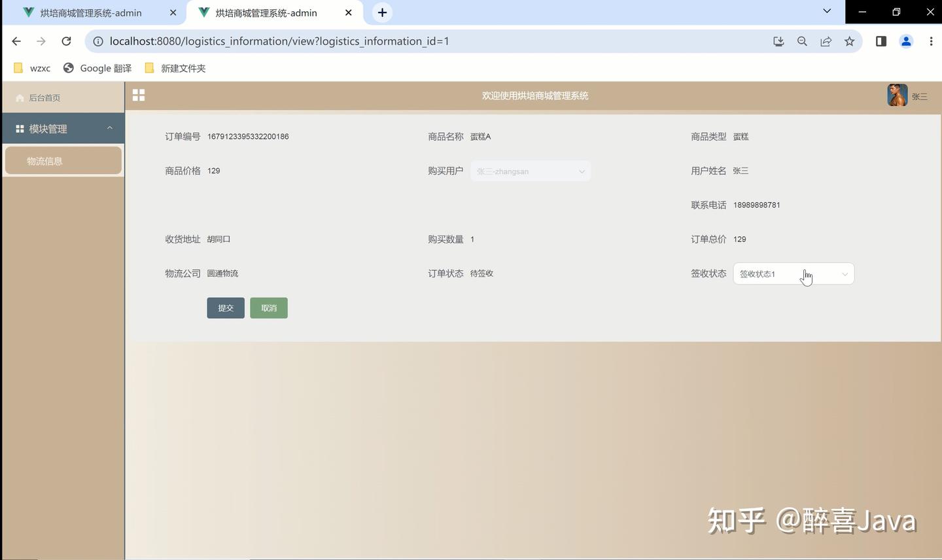Click the module icon next to 模块管理
Viewport: 942px width, 560px height.
tap(20, 128)
